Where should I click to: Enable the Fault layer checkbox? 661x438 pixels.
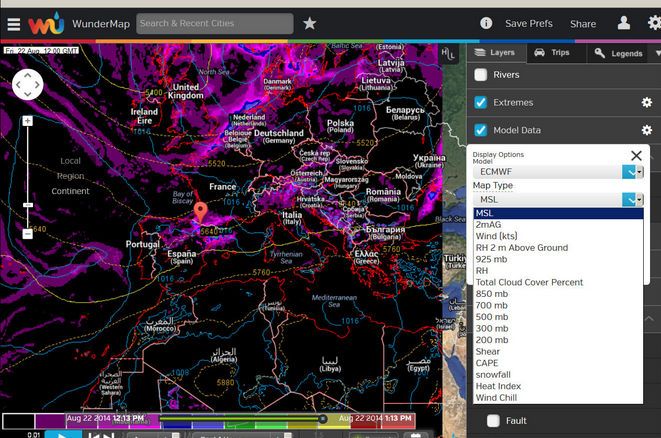(493, 421)
